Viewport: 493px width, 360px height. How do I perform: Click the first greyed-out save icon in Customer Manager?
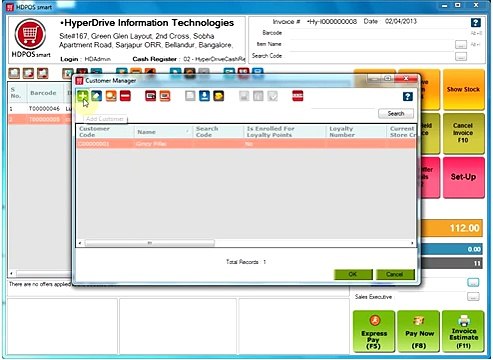tap(244, 96)
